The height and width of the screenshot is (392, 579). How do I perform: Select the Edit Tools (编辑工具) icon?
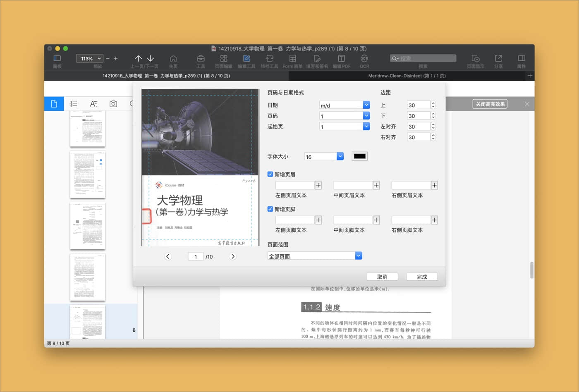pos(246,58)
